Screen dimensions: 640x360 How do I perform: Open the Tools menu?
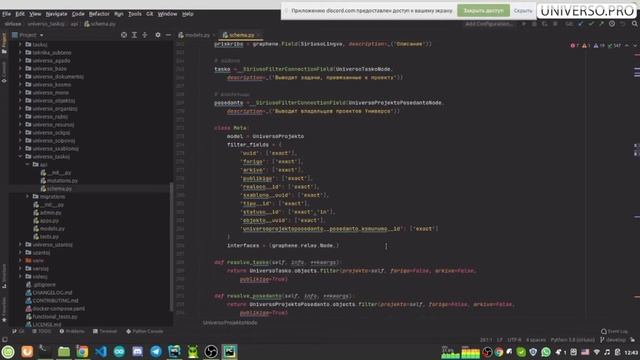(135, 14)
